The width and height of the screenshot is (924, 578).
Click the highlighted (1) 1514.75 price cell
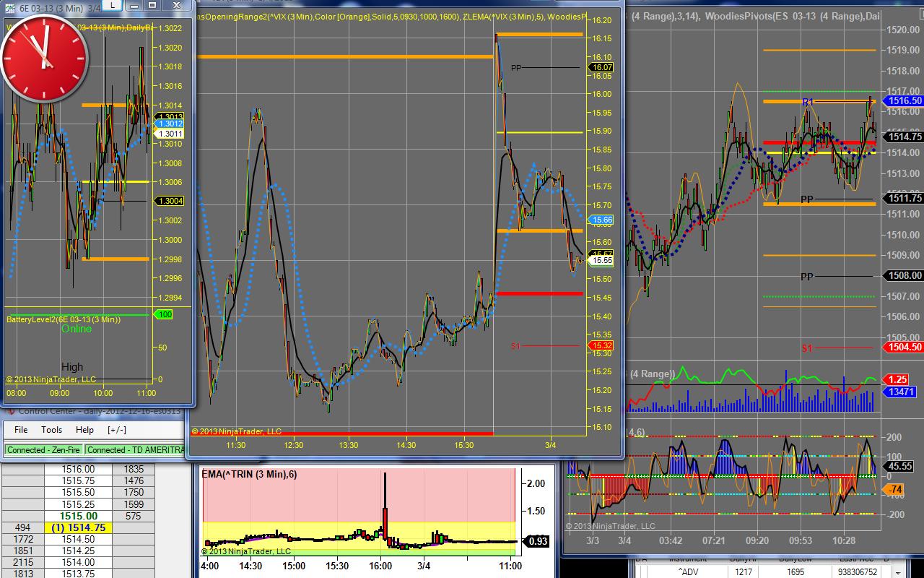[x=79, y=527]
